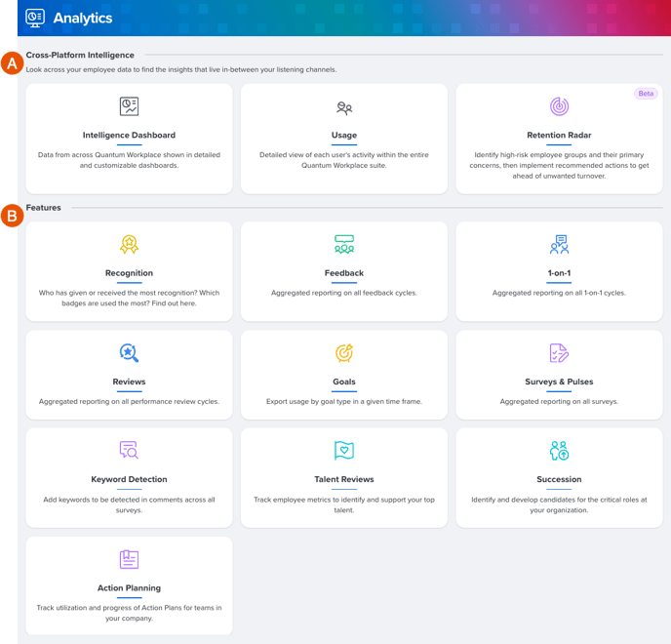This screenshot has height=644, width=671.
Task: Click the Features section heading
Action: coord(43,207)
